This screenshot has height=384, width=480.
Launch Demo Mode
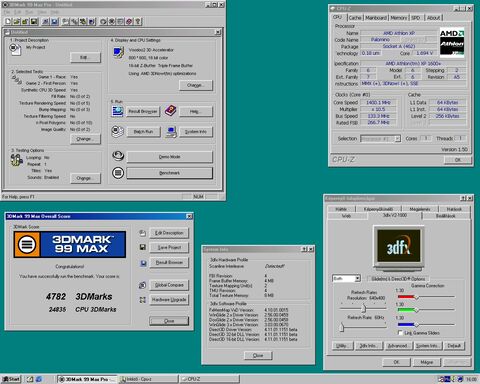click(x=169, y=157)
